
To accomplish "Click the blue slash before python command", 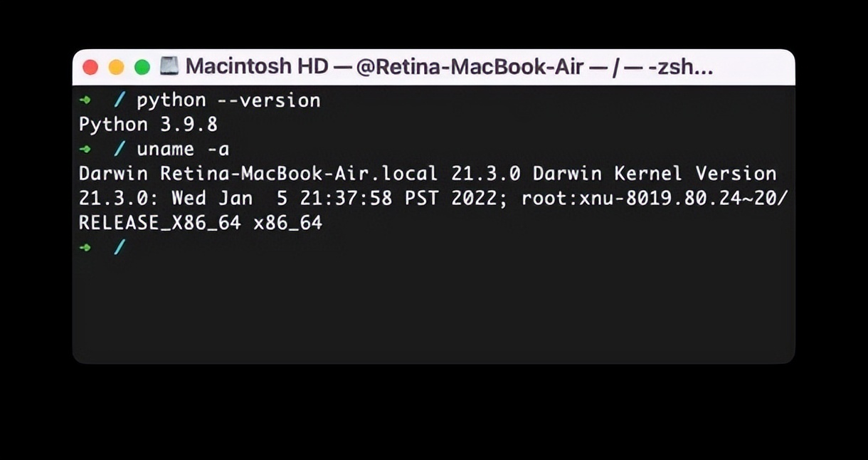I will pos(120,100).
